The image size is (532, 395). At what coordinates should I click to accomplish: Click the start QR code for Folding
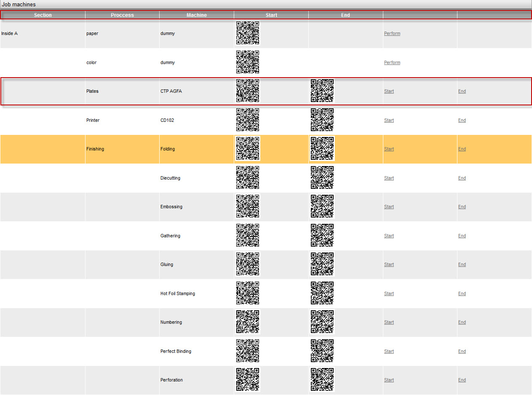pyautogui.click(x=248, y=148)
